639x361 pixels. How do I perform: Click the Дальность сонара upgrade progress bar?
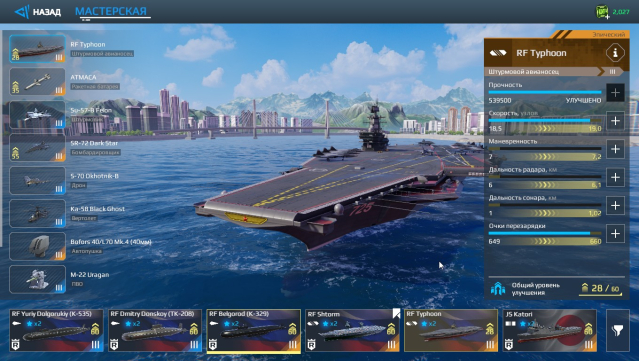[545, 205]
